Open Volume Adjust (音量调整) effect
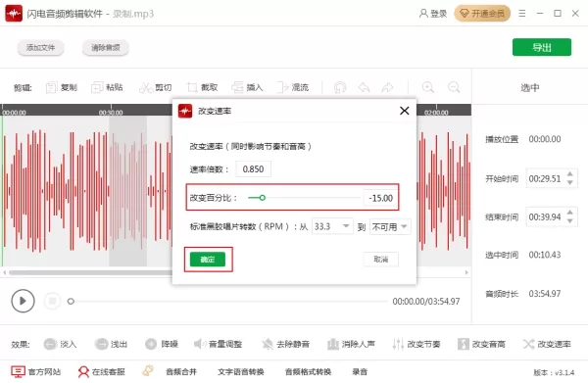This screenshot has width=588, height=383. (x=218, y=344)
